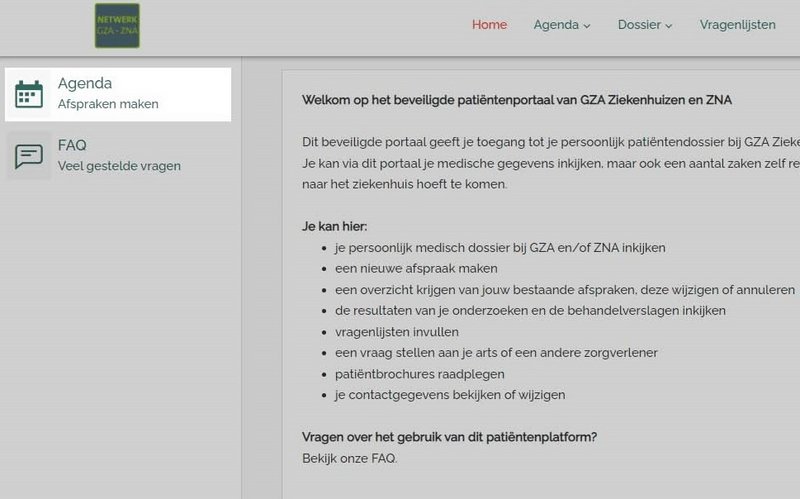Expand the chevron next to Agenda
Screen dimensions: 800x499
coord(587,26)
